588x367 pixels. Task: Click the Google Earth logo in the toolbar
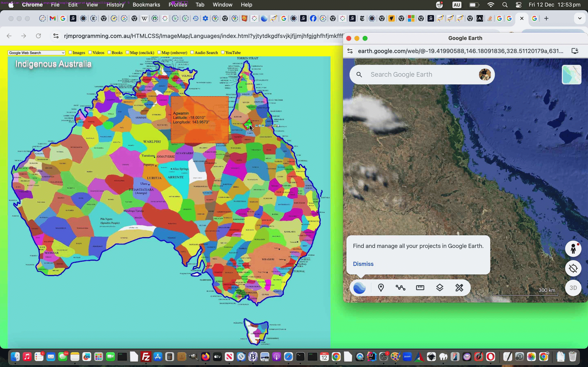click(x=359, y=288)
